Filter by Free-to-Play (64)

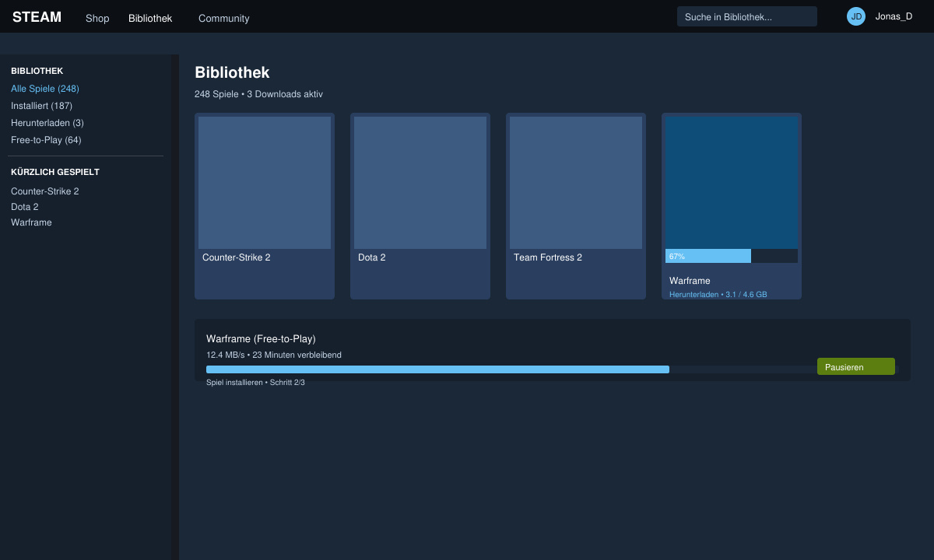46,140
